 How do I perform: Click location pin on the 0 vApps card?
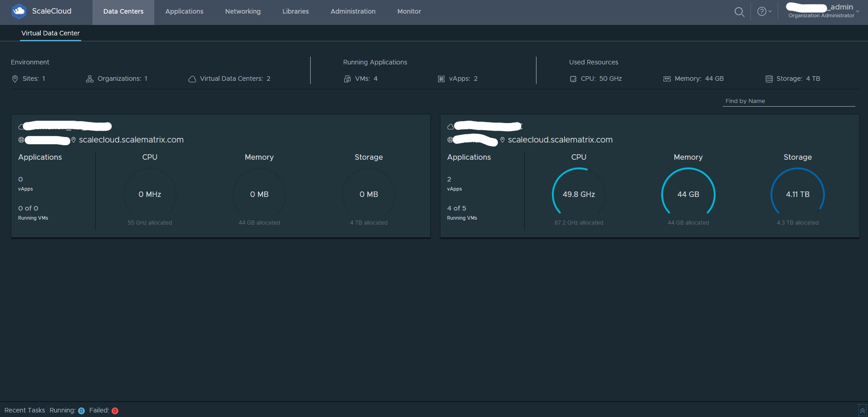point(73,140)
